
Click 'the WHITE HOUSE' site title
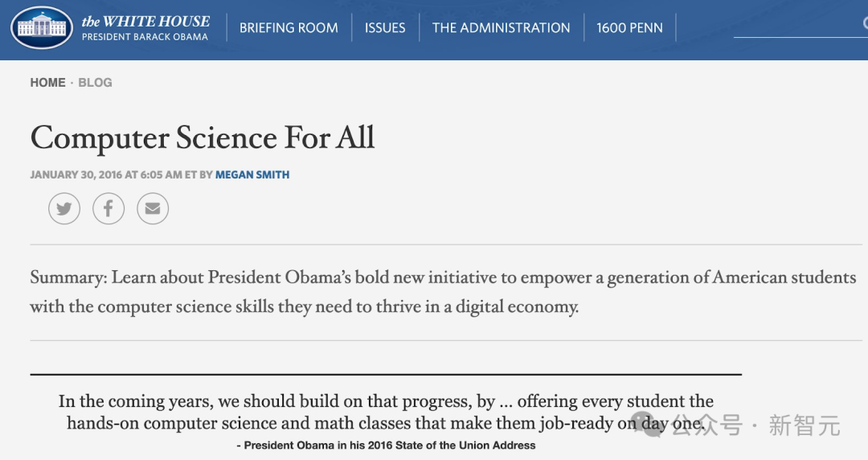(x=145, y=21)
